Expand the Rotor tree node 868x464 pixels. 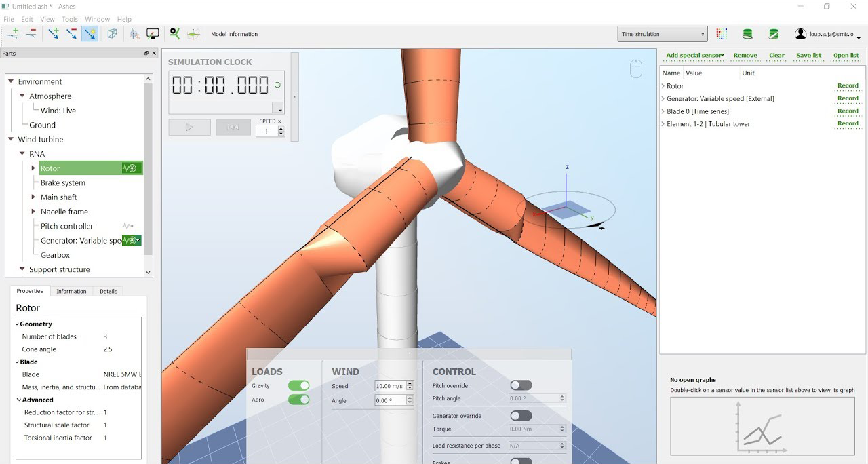(x=33, y=168)
